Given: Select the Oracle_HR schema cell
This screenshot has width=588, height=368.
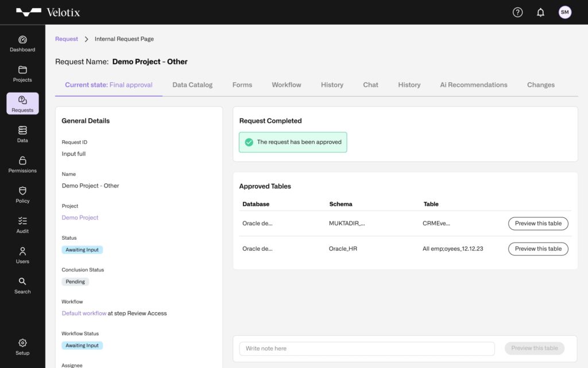Looking at the screenshot, I should pyautogui.click(x=343, y=249).
